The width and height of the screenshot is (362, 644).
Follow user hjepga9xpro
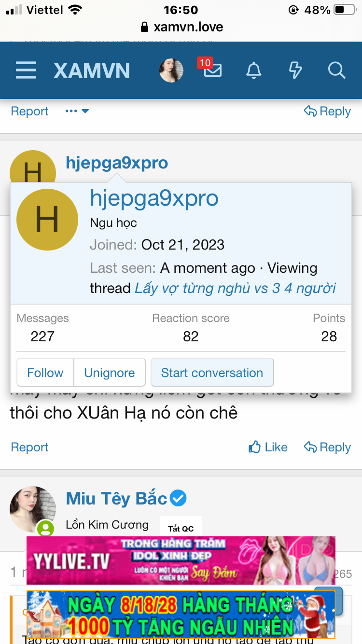point(45,373)
